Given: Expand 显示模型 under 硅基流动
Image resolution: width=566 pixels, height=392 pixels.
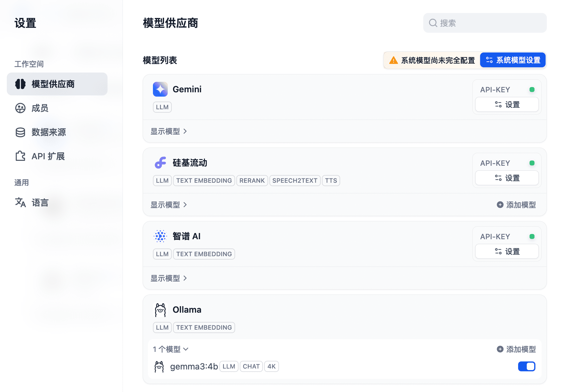Looking at the screenshot, I should (169, 205).
